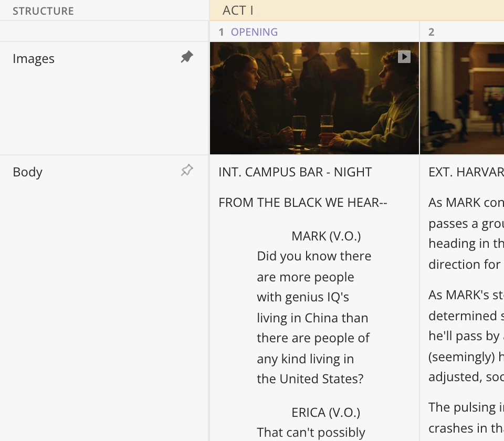This screenshot has width=504, height=441.
Task: Play the video on scene 1 image
Action: (404, 57)
